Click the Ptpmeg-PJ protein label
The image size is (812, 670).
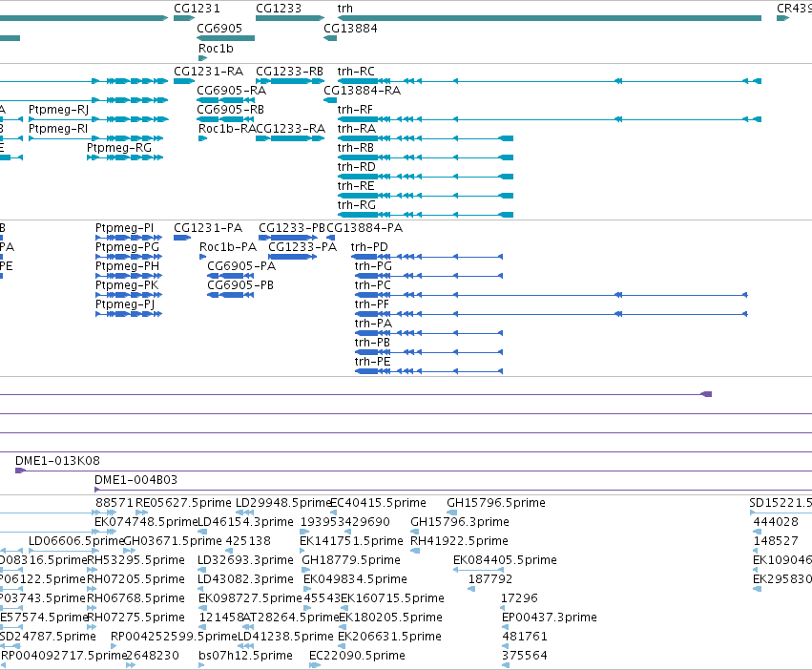(125, 304)
